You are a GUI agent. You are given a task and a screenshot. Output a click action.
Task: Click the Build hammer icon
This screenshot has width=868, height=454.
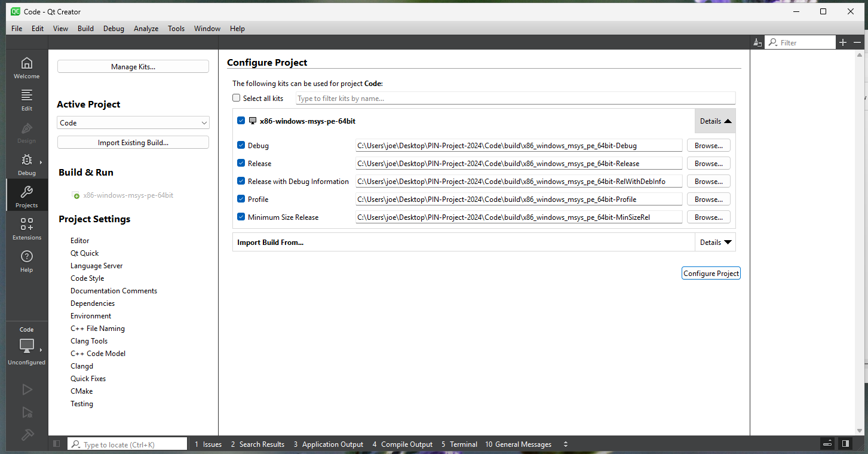pos(27,435)
